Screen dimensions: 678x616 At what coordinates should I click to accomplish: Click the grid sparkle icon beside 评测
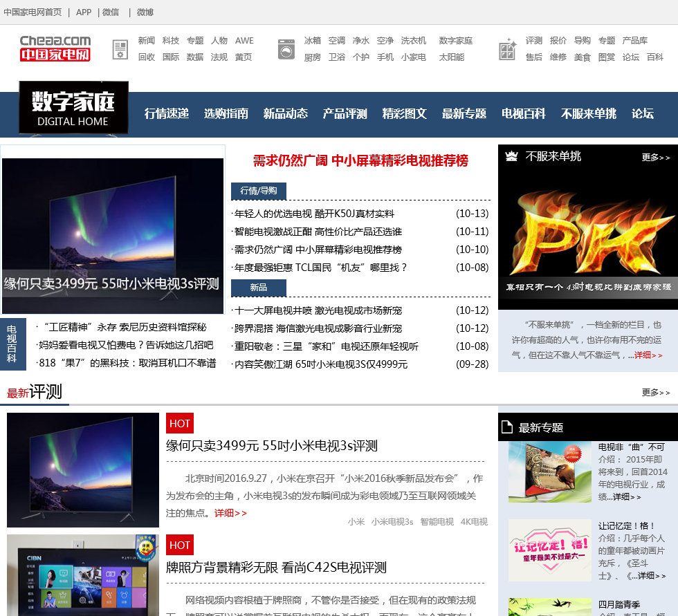(x=508, y=49)
